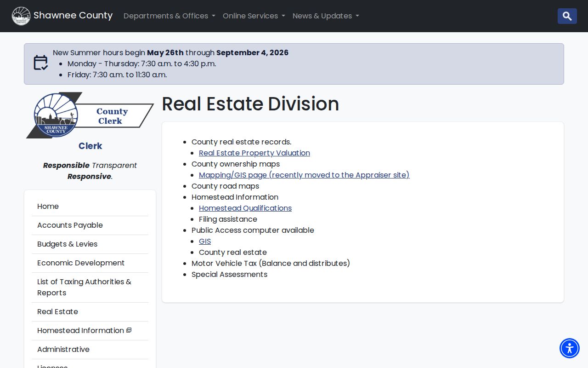Viewport: 588px width, 368px height.
Task: Click 'Motor Vehicle Tax (Balance and distributes)' text
Action: tap(271, 263)
